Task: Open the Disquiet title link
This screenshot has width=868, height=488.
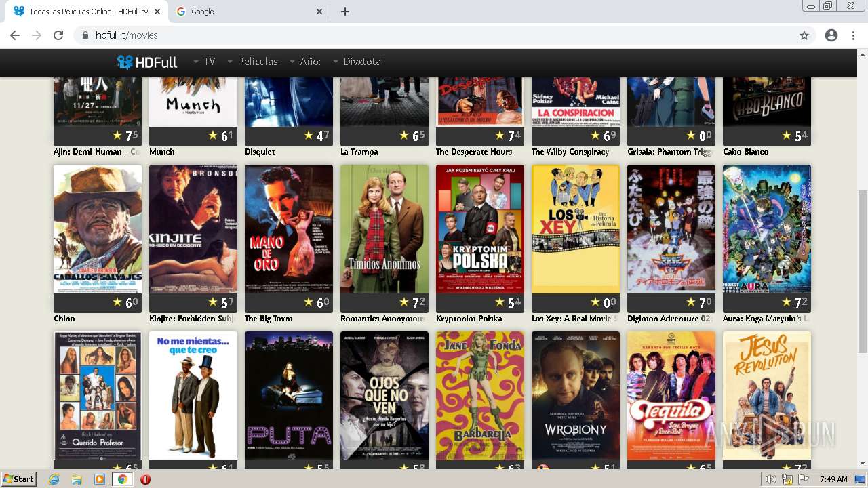Action: coord(260,152)
